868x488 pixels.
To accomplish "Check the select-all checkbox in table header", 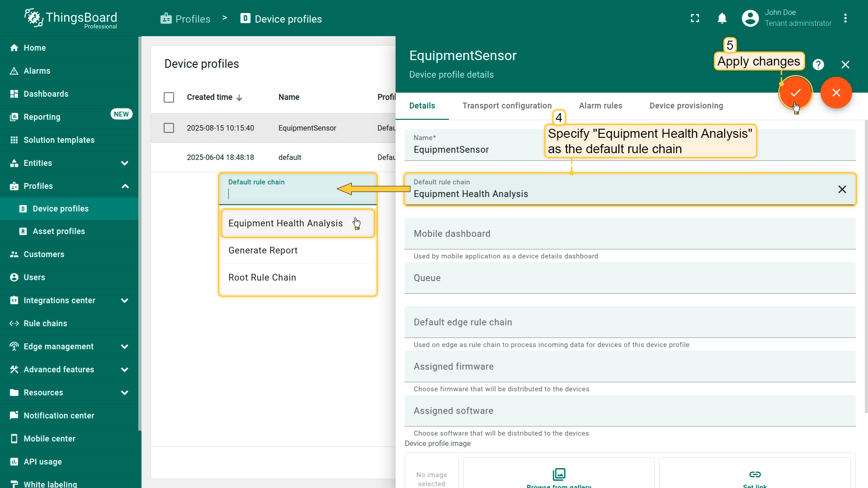I will pos(169,97).
